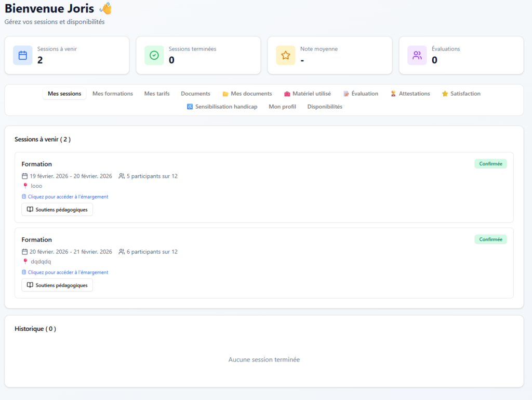Click the calendar icon next to 19 février 2026

[25, 176]
